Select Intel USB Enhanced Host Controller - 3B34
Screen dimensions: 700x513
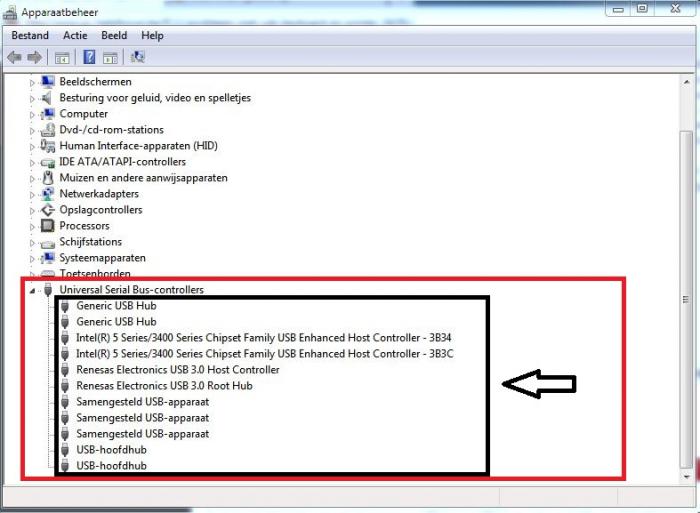263,338
